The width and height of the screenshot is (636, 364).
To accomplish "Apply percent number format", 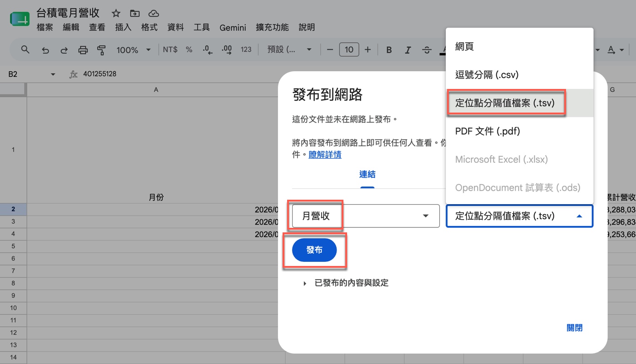I will [x=189, y=49].
